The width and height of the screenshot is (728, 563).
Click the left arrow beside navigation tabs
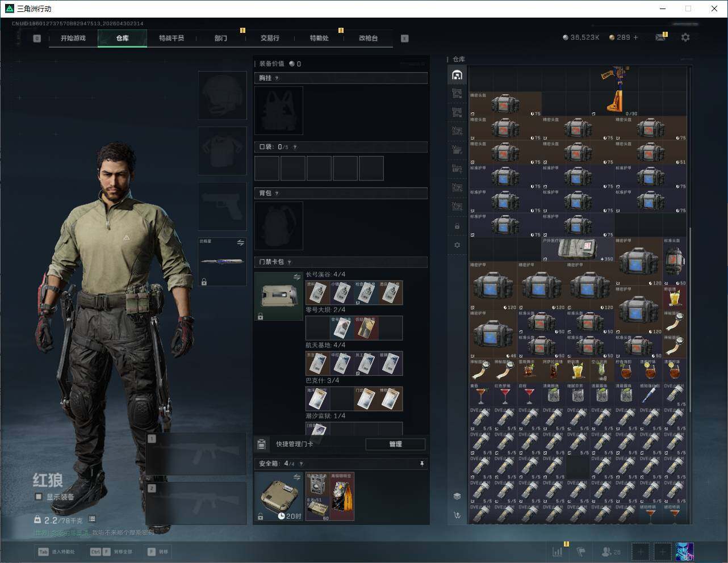click(37, 39)
